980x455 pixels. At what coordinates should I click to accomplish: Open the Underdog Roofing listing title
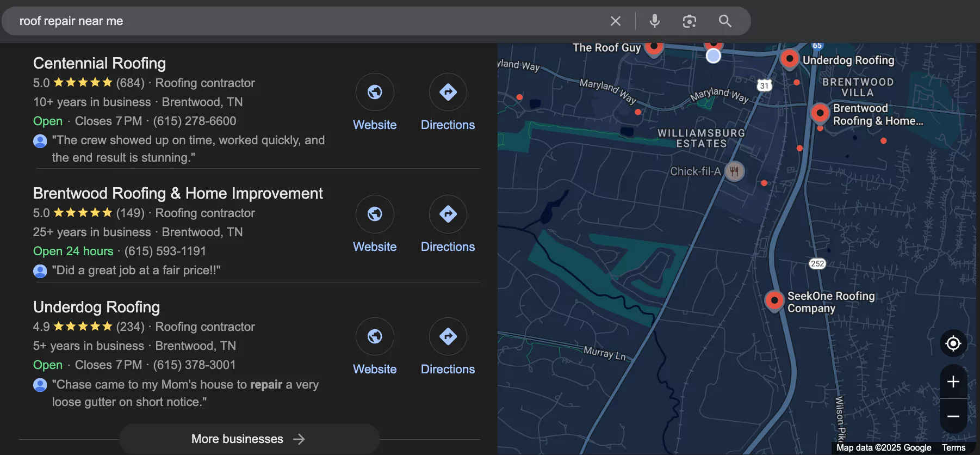[96, 307]
